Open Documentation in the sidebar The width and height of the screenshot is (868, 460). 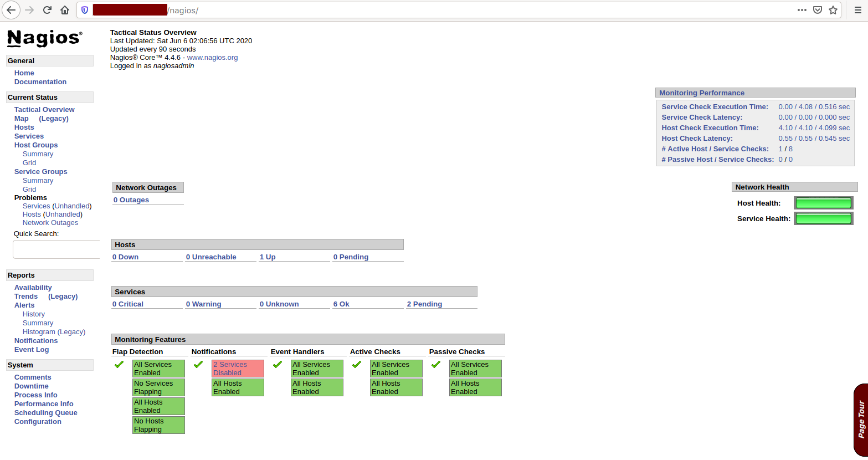pos(40,82)
